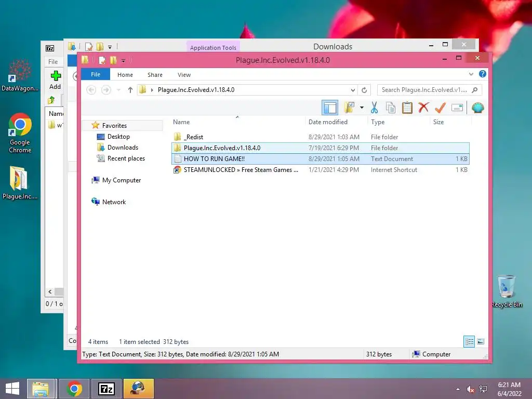Click the Rename icon next to checkmark
Viewport: 532px width, 399px height.
tap(457, 108)
